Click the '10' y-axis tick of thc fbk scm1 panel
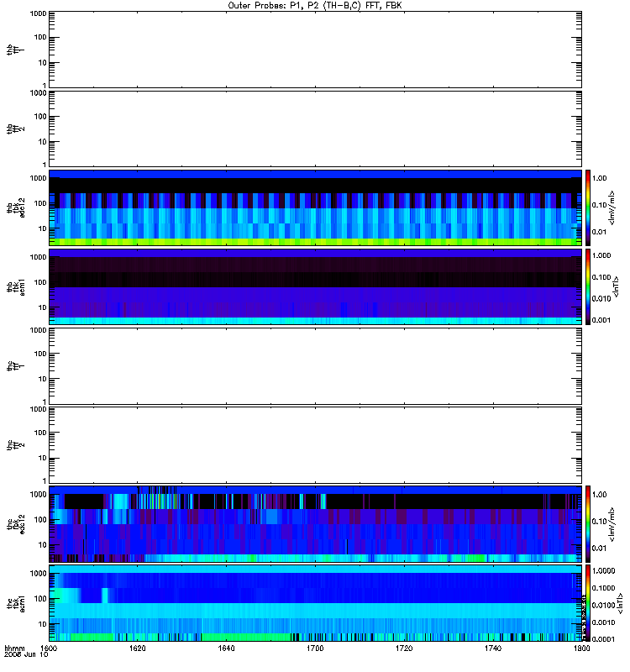630x672 pixels. tap(43, 624)
